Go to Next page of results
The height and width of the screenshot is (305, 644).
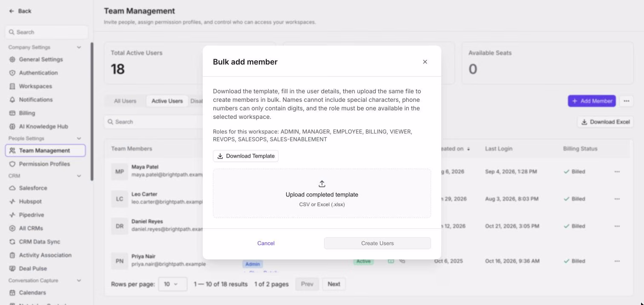[x=334, y=284]
